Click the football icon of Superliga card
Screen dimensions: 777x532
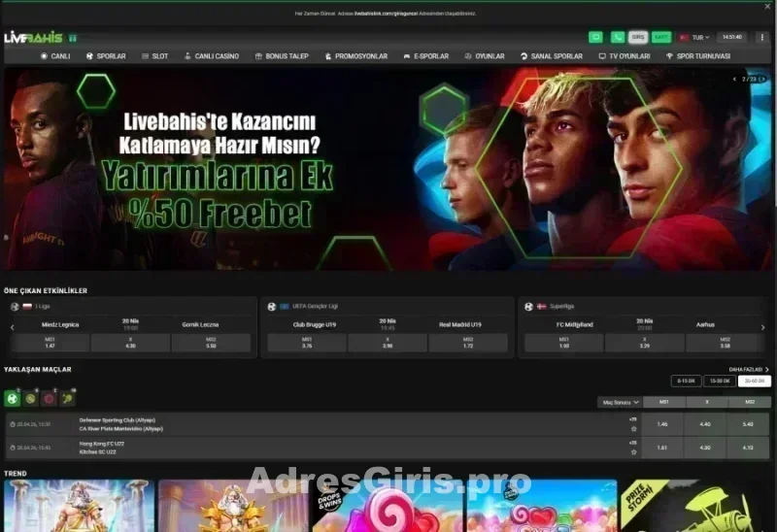pos(528,307)
